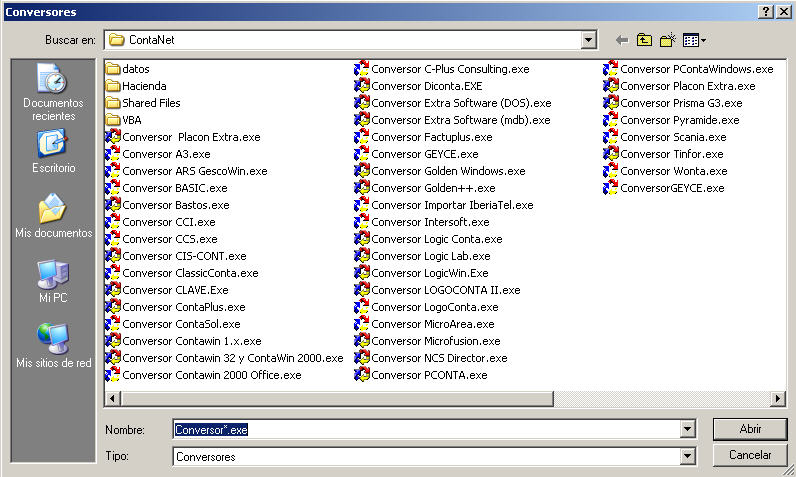The width and height of the screenshot is (796, 477).
Task: Select Conversor Contawin 32 y ContaWin 2000.exe
Action: pos(224,358)
